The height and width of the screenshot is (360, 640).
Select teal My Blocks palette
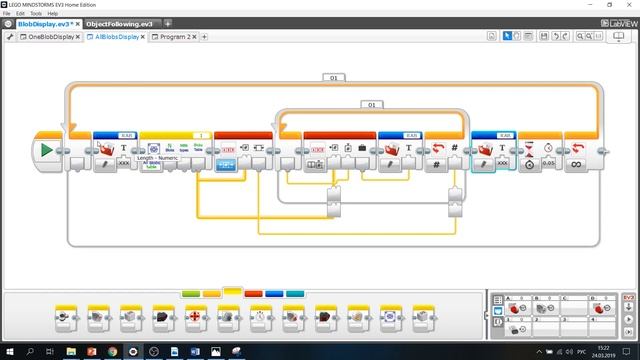coord(295,293)
